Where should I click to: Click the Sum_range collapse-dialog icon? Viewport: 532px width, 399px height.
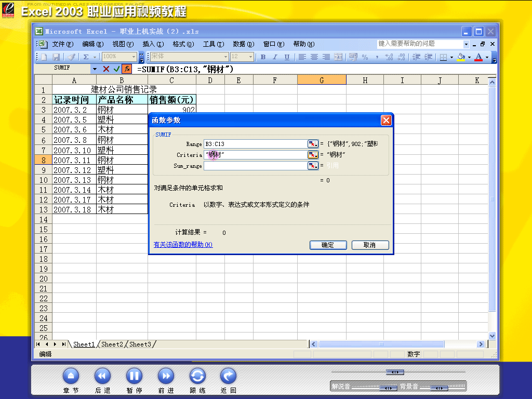click(x=313, y=166)
